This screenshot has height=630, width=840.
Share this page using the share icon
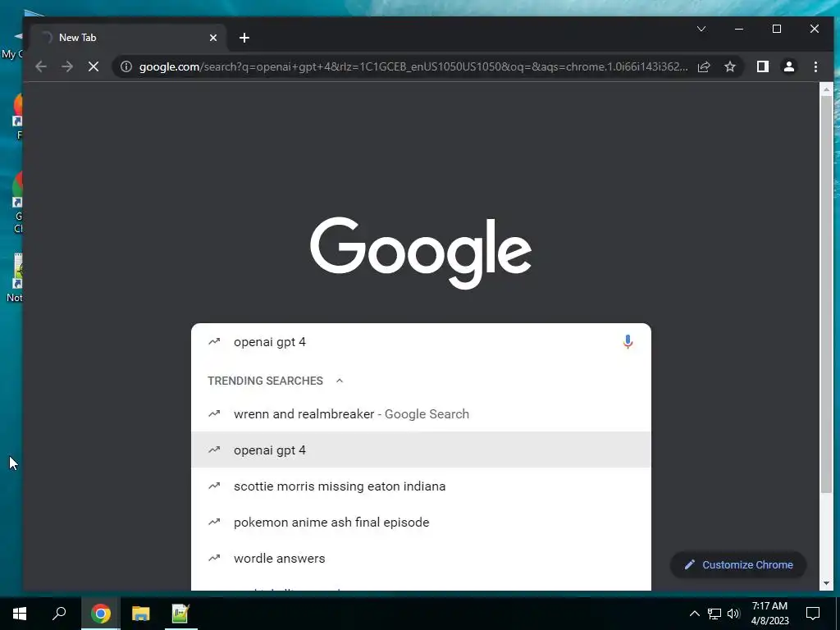pyautogui.click(x=703, y=66)
